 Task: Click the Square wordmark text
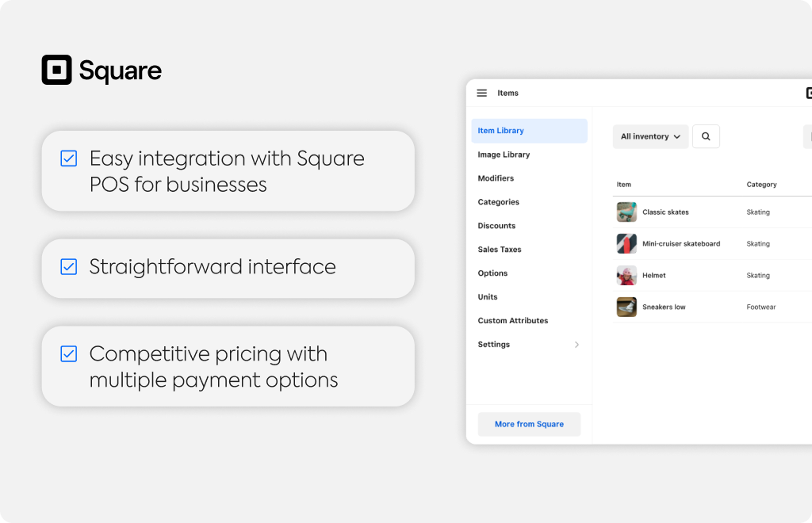tap(121, 71)
